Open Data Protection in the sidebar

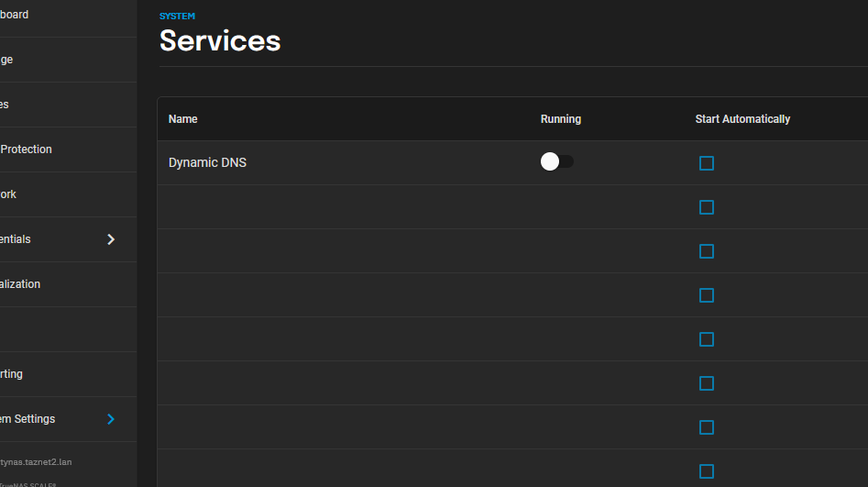click(26, 149)
